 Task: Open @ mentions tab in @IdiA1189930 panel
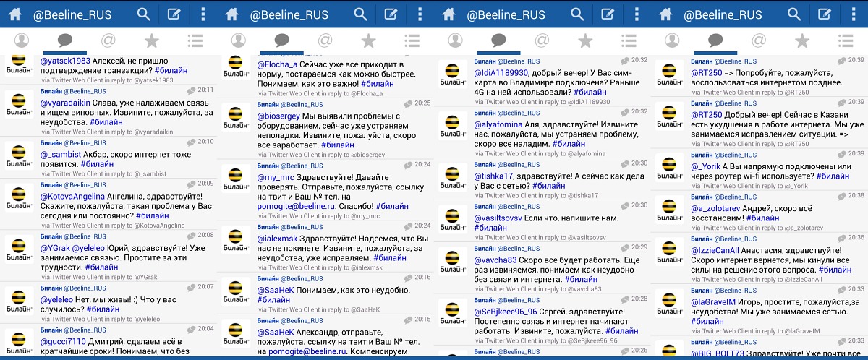[x=542, y=40]
